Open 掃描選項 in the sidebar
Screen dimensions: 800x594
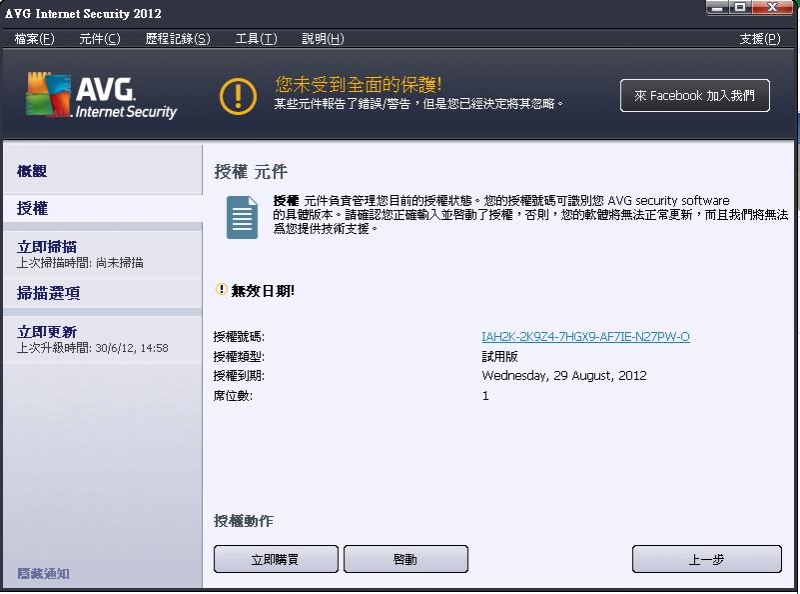click(48, 293)
